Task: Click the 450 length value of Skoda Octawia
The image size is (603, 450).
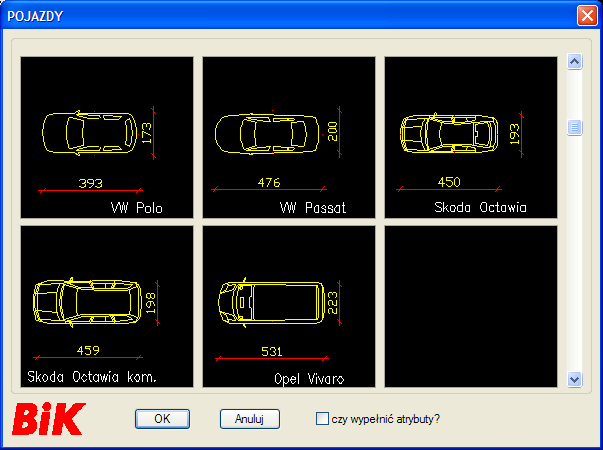Action: tap(449, 182)
